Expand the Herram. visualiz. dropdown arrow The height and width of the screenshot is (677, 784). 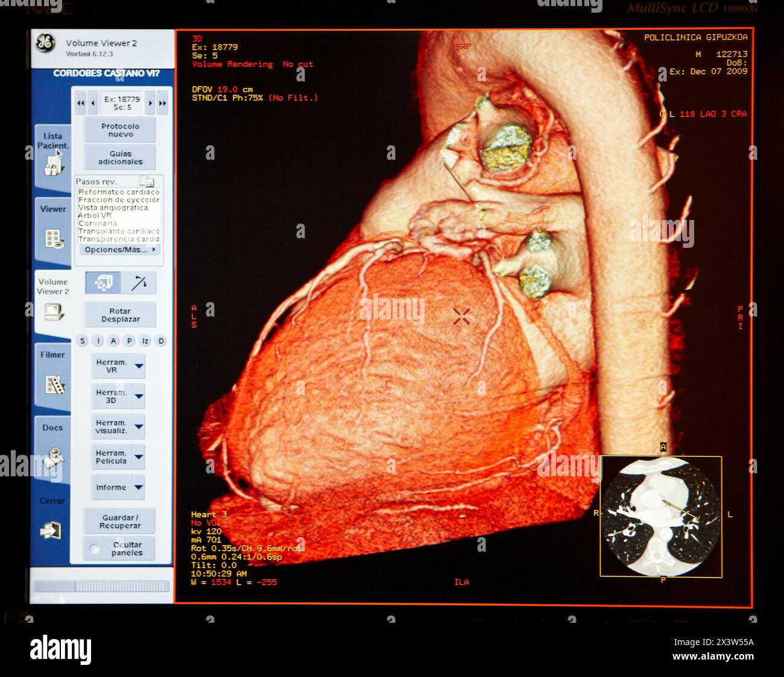tap(139, 427)
